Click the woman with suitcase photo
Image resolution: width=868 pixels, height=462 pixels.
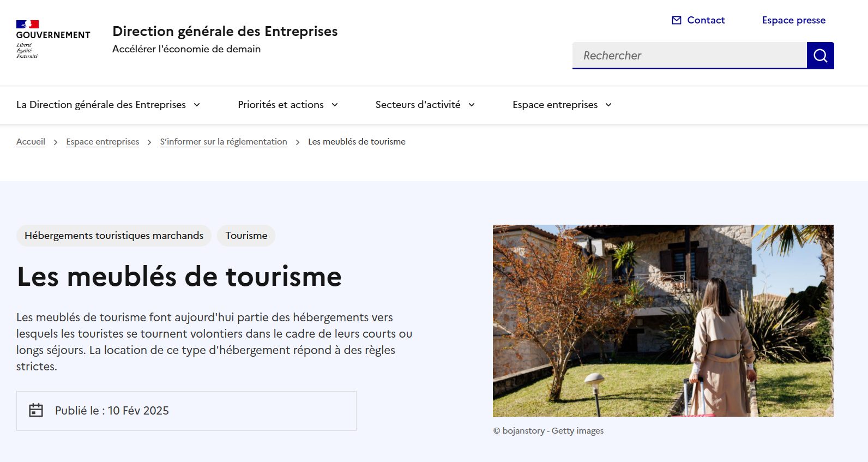663,321
